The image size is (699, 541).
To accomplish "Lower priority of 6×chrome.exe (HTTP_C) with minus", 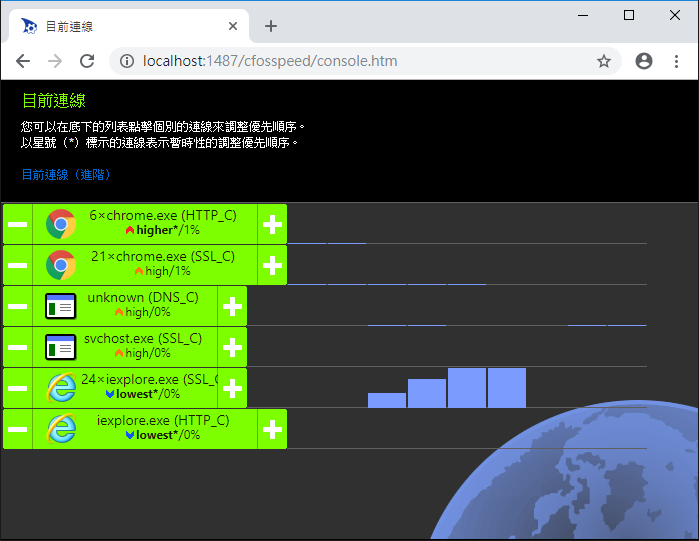I will (17, 224).
